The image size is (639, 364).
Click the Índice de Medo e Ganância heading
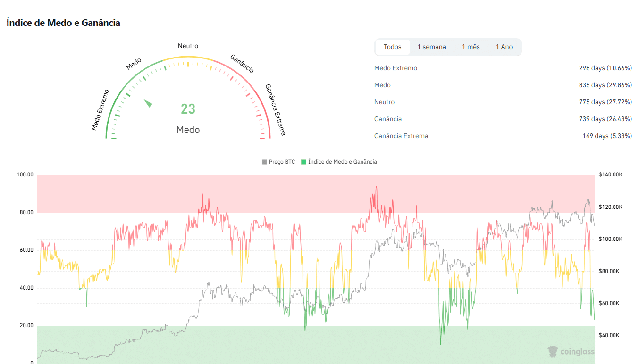click(63, 23)
